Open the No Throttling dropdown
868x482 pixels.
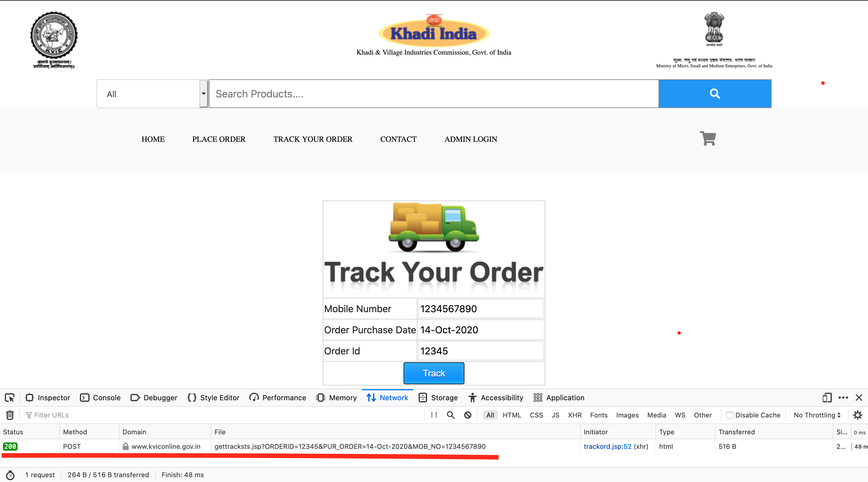click(817, 415)
